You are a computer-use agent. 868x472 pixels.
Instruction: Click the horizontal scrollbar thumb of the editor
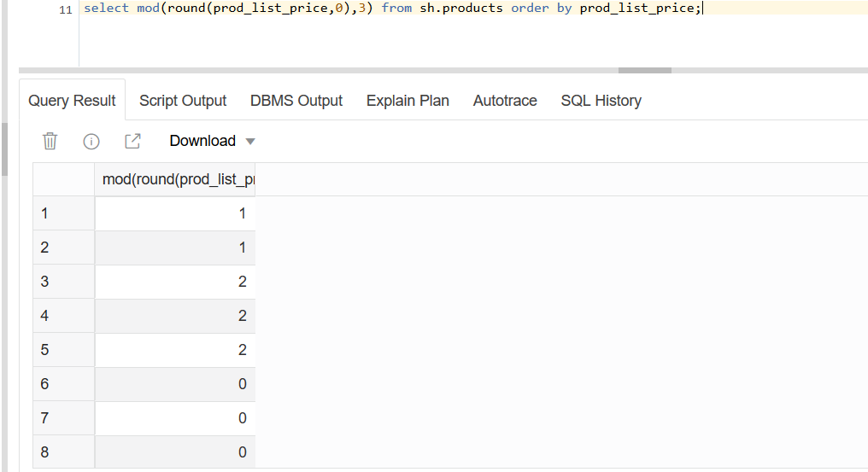point(644,70)
